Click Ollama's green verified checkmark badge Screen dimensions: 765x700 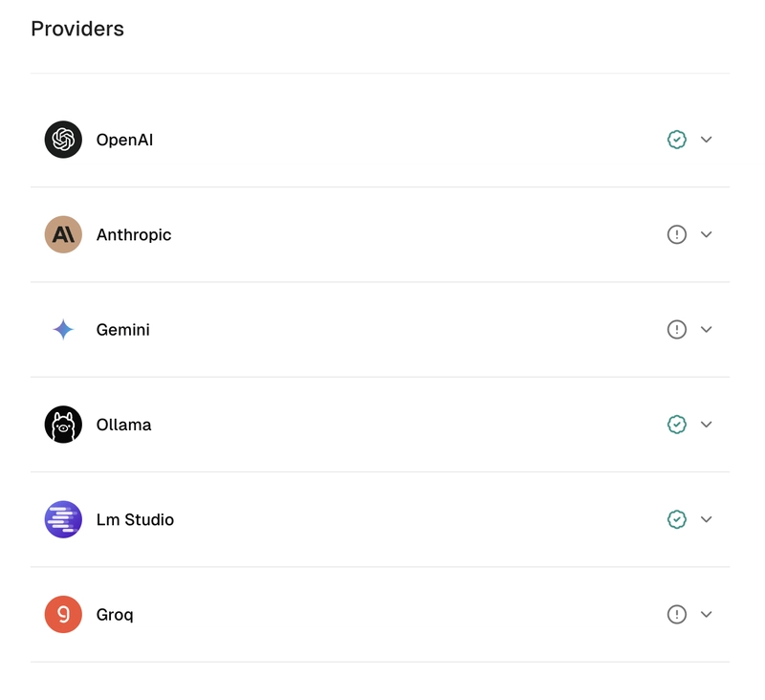pyautogui.click(x=677, y=425)
